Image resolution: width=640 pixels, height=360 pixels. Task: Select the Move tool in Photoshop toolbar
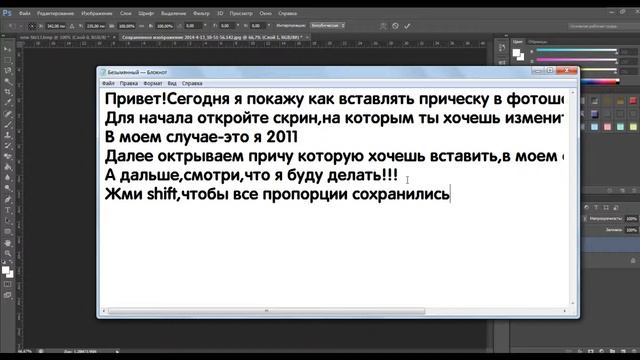click(x=8, y=49)
